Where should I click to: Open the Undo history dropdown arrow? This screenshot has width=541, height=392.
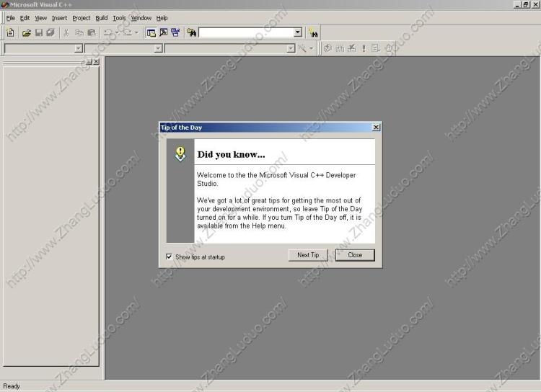[117, 32]
